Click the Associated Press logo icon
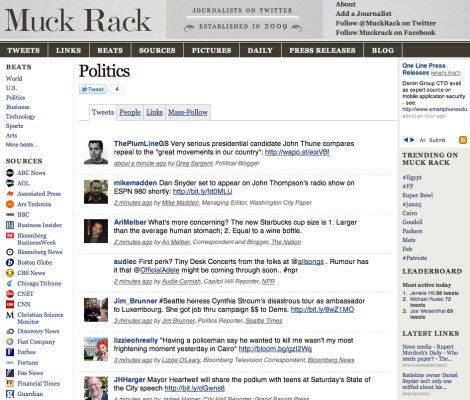Viewport: 470px width, 400px height. tap(10, 194)
